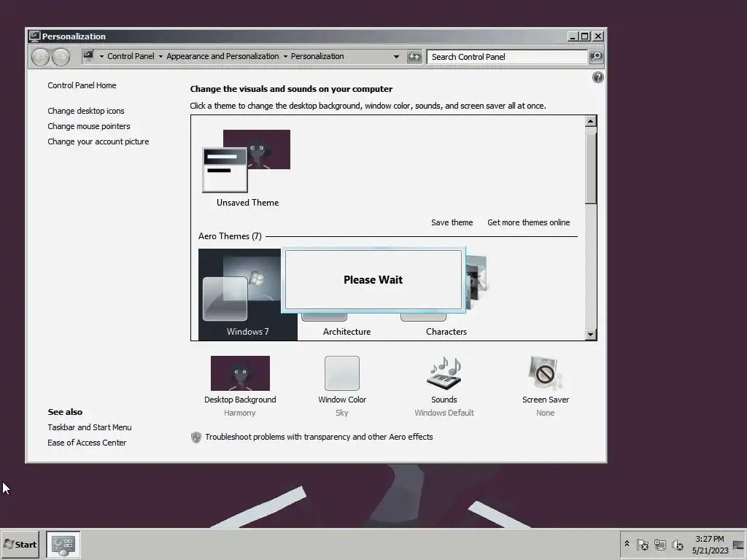Image resolution: width=747 pixels, height=560 pixels.
Task: Click theme list scroll down arrow
Action: point(591,334)
